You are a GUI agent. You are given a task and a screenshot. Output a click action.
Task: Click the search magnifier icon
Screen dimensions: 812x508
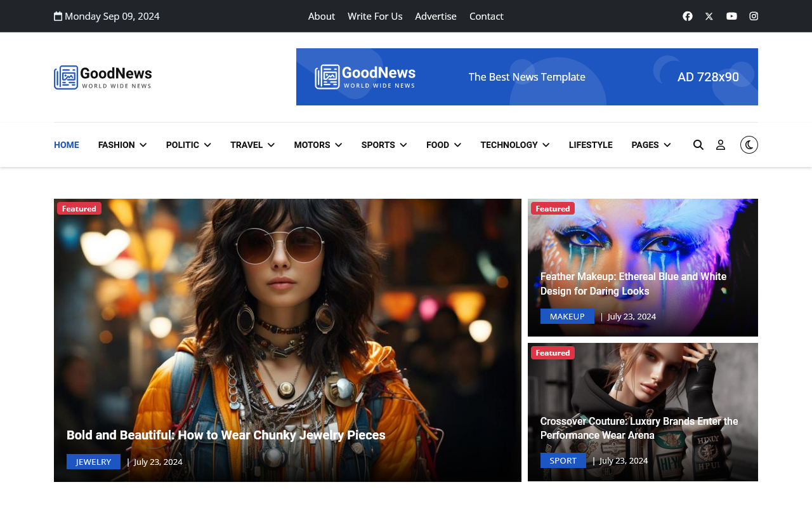point(698,145)
